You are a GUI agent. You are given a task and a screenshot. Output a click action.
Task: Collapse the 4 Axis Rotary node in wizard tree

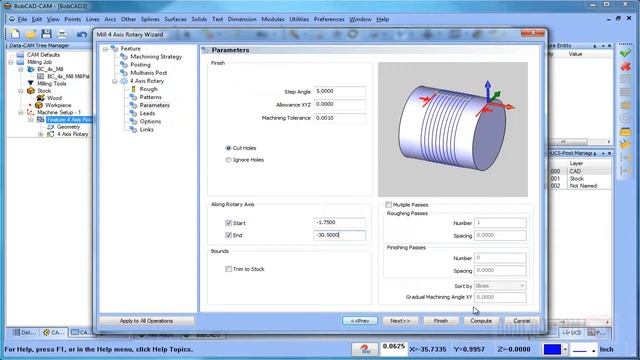pyautogui.click(x=115, y=81)
